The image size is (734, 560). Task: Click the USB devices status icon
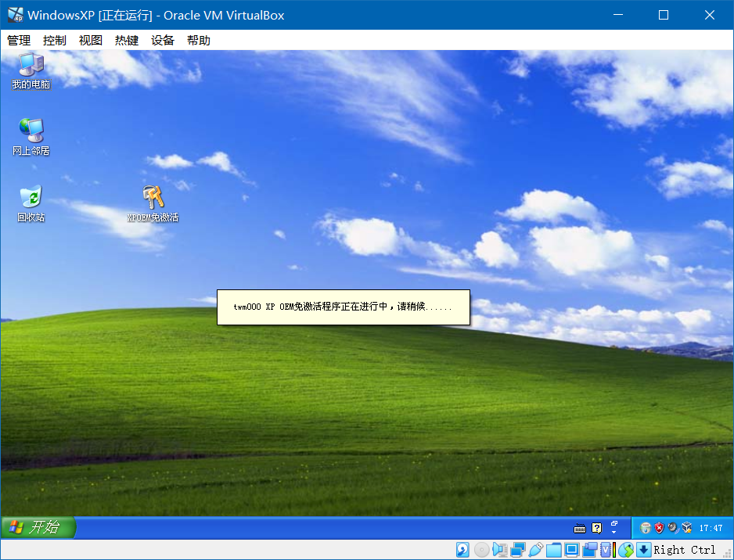(x=535, y=550)
